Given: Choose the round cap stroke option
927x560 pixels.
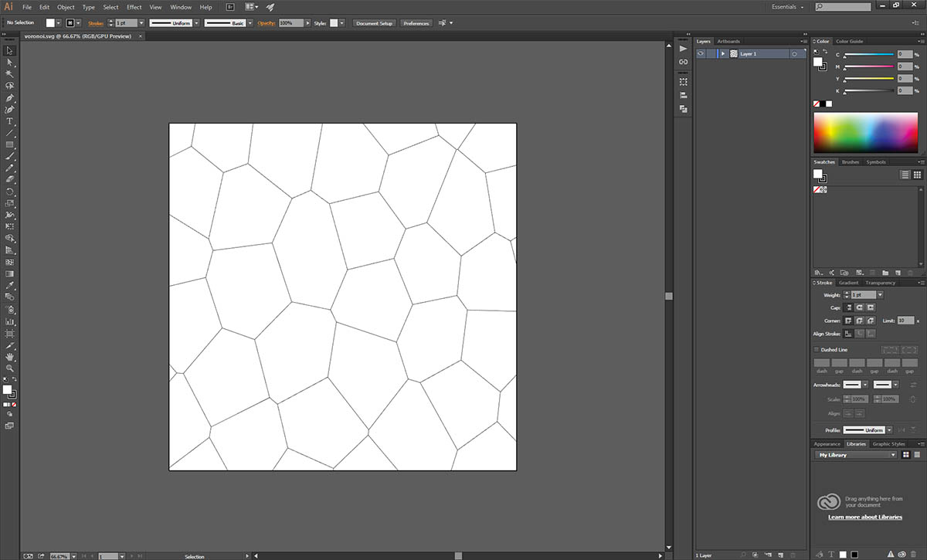Looking at the screenshot, I should pyautogui.click(x=859, y=307).
